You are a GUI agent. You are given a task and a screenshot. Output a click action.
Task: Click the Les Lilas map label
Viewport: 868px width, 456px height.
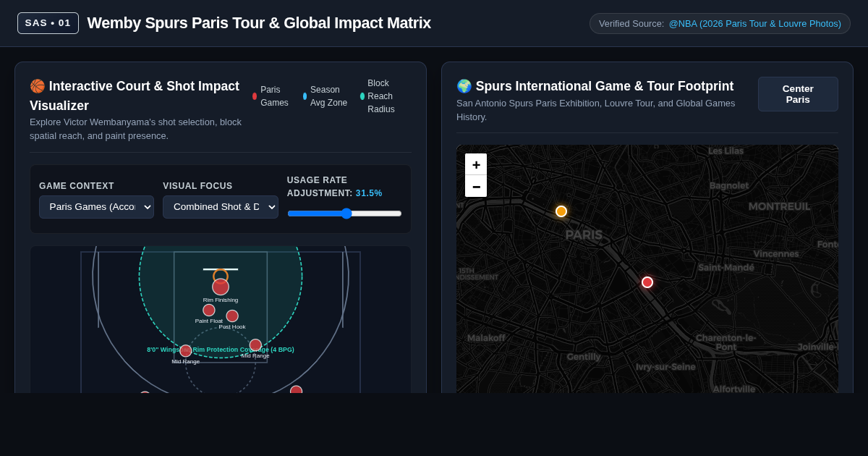point(726,151)
